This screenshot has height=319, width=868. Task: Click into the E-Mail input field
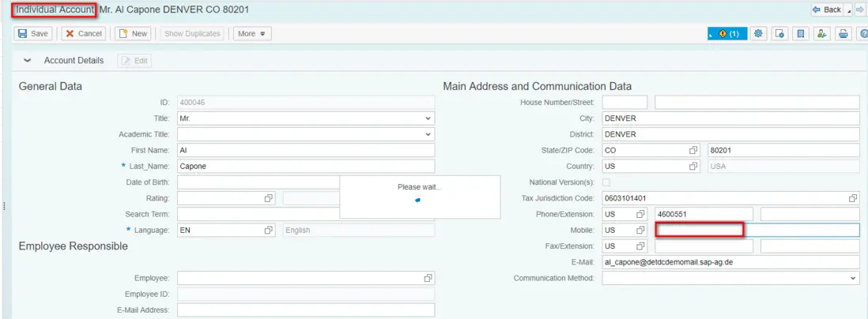[x=730, y=262]
